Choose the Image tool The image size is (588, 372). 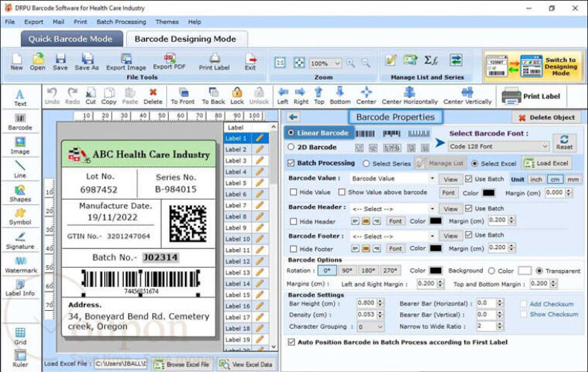point(20,145)
